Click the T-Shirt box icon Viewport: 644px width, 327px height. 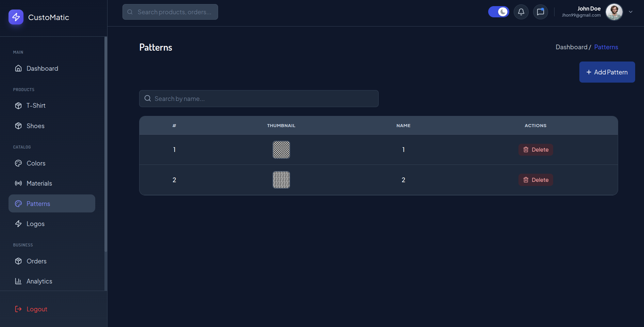click(18, 106)
